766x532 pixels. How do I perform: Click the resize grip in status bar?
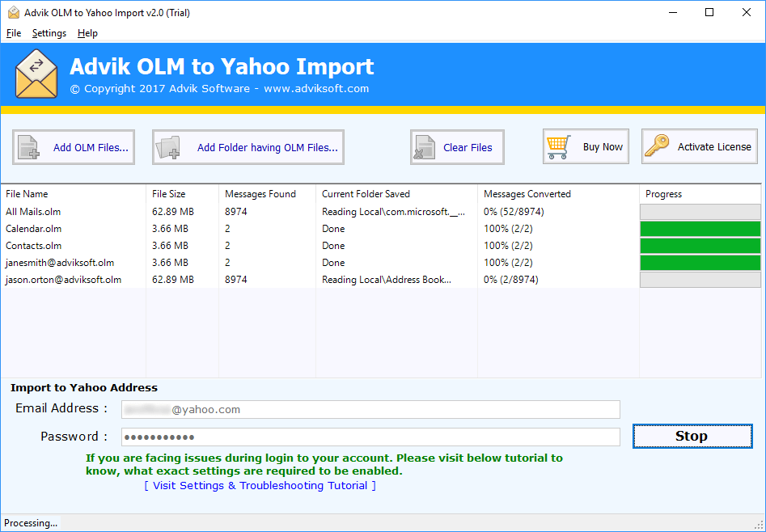[x=760, y=526]
